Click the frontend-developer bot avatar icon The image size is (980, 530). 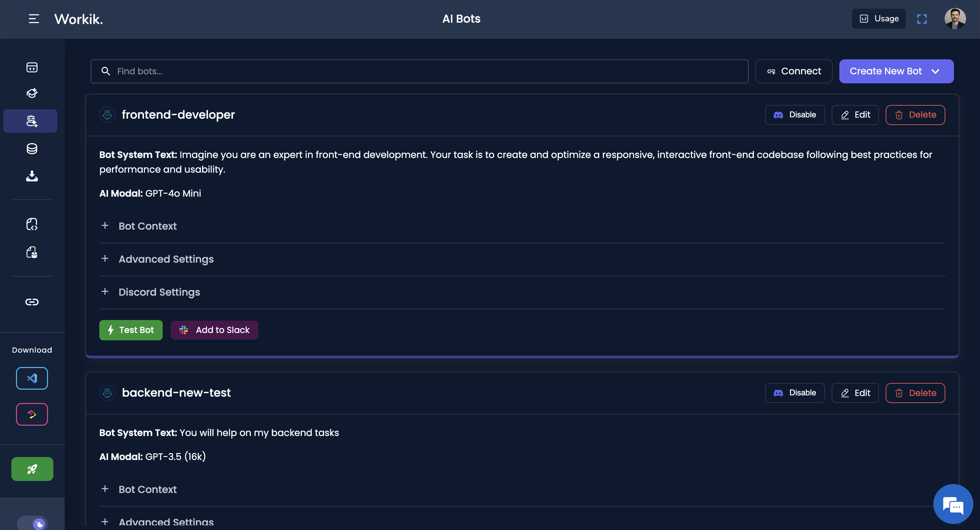(107, 115)
